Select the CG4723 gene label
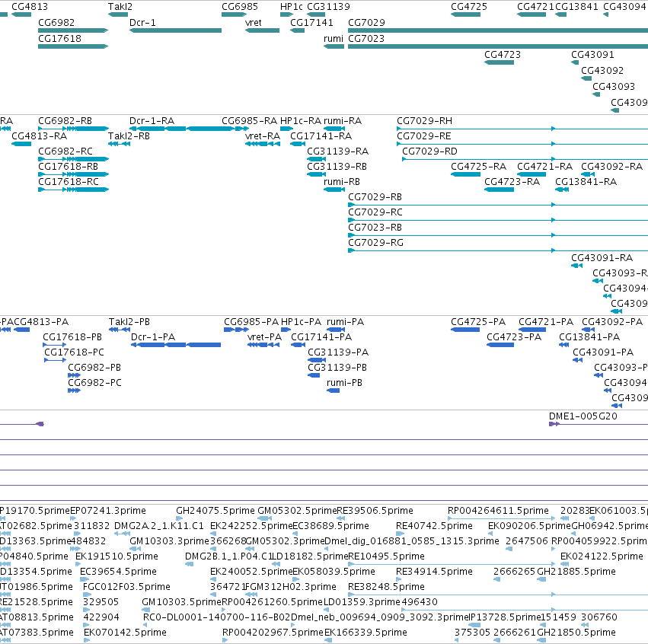Image resolution: width=648 pixels, height=644 pixels. pos(503,55)
